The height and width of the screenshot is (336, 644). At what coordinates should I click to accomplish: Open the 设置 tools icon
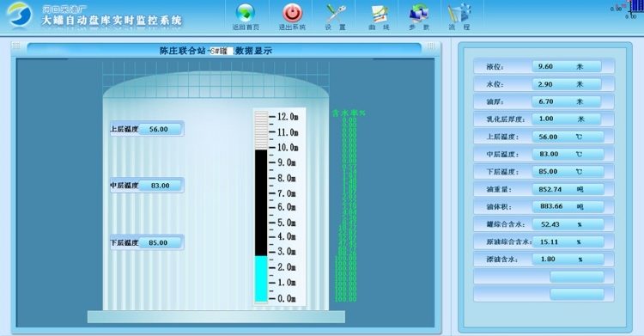[x=336, y=13]
